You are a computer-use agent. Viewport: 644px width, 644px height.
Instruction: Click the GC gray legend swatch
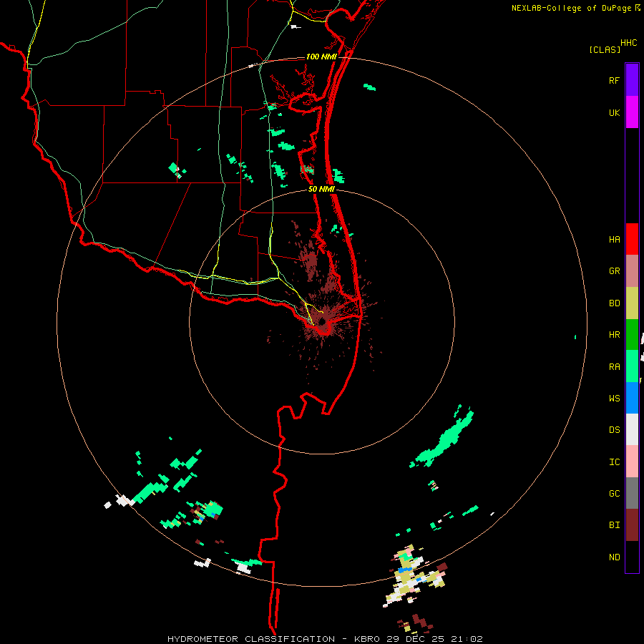point(632,493)
